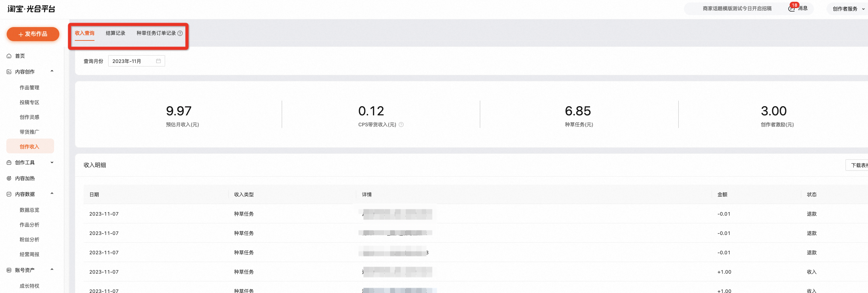The width and height of the screenshot is (868, 293).
Task: Expand the 创作工具 menu chevron
Action: [x=52, y=163]
